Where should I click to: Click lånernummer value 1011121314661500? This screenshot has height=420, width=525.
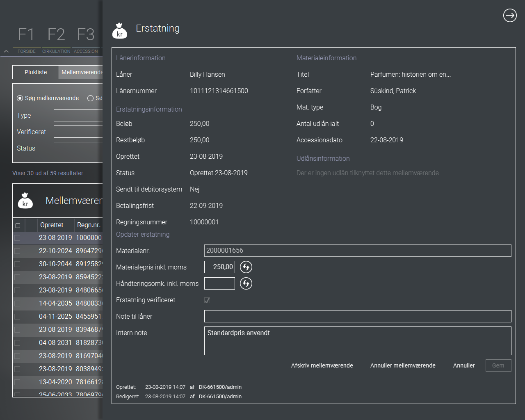point(219,91)
